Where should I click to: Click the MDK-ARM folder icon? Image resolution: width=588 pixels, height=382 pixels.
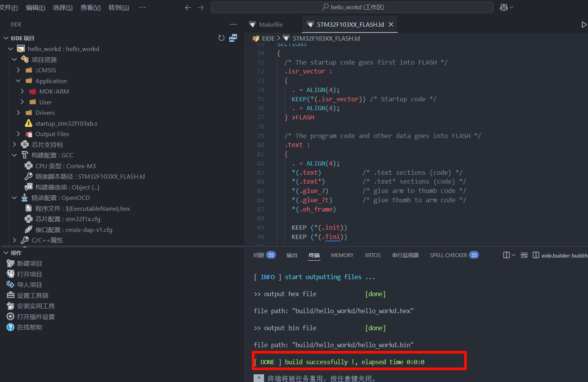[32, 92]
